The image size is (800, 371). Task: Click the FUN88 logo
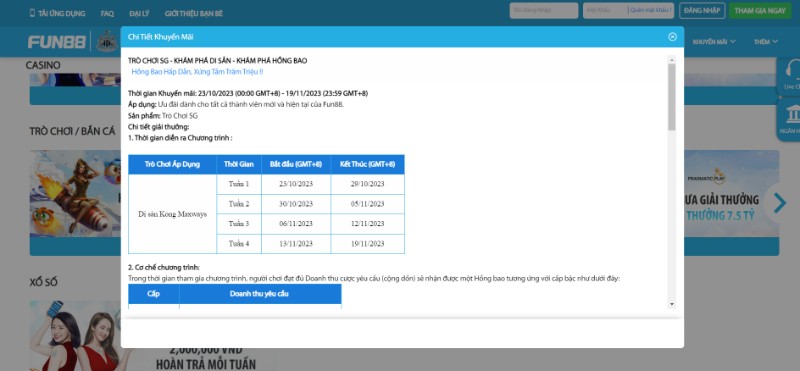click(57, 42)
